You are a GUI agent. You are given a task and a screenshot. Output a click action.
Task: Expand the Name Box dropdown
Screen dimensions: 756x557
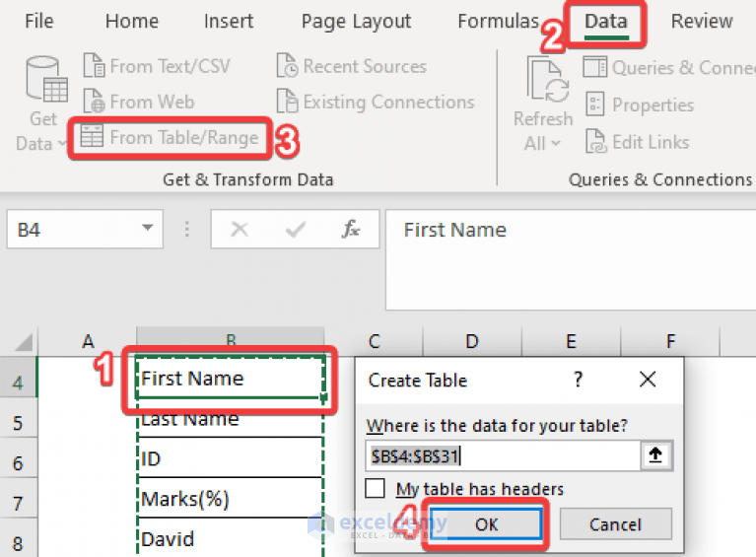click(x=148, y=228)
